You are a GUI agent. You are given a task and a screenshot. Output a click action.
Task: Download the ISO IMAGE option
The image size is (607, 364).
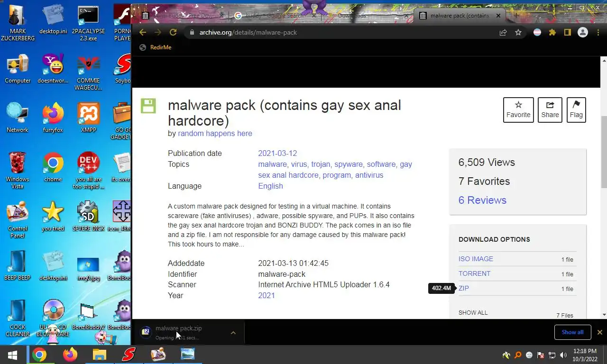click(x=476, y=259)
